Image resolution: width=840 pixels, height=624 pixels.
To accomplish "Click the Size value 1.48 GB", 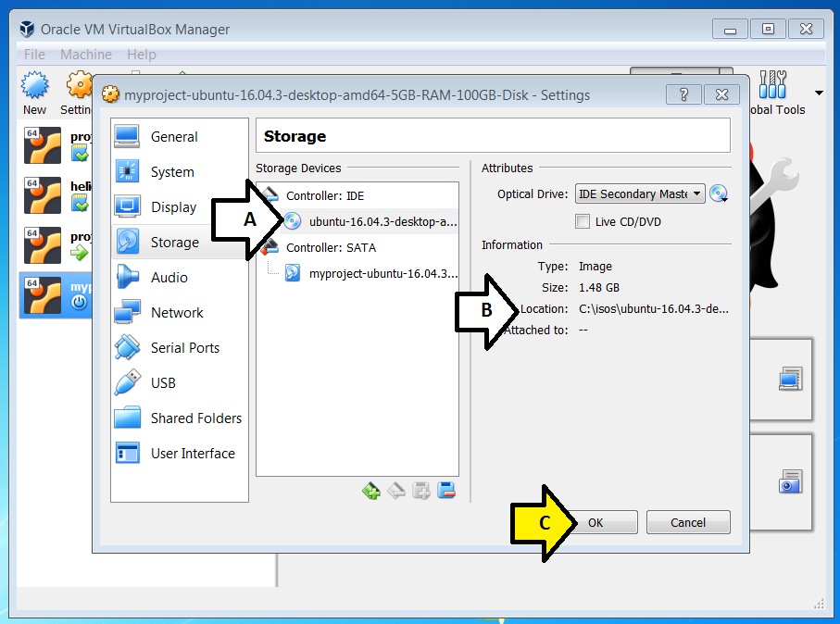I will coord(599,288).
